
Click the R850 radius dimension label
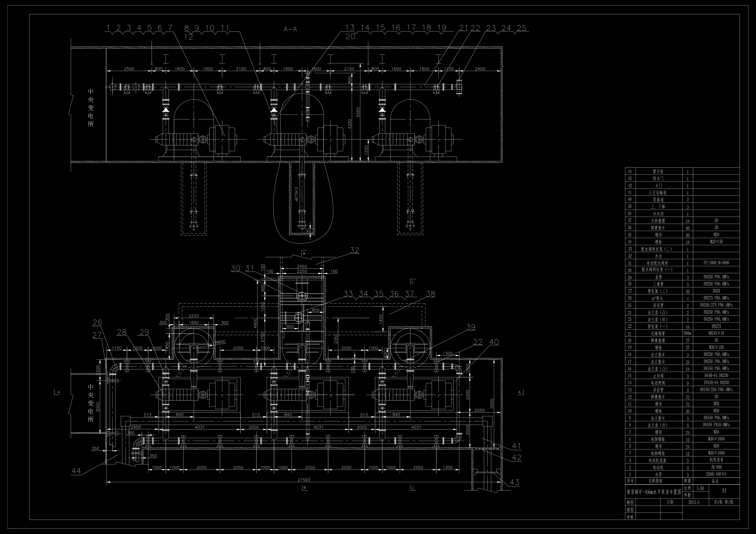click(x=220, y=342)
